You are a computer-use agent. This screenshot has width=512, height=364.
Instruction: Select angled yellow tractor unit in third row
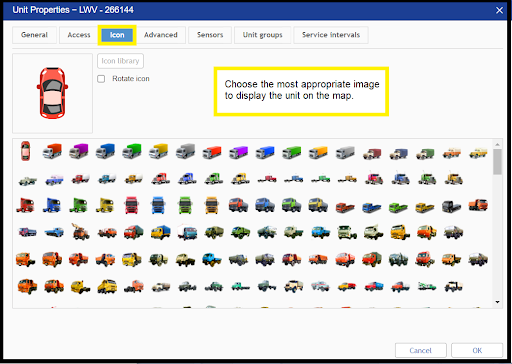(x=105, y=205)
